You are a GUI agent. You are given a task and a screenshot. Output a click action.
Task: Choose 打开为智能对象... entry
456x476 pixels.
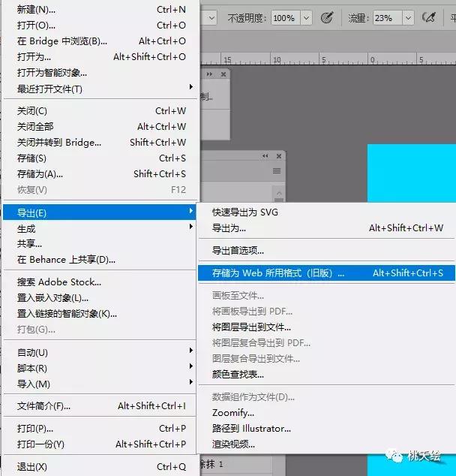(x=101, y=73)
